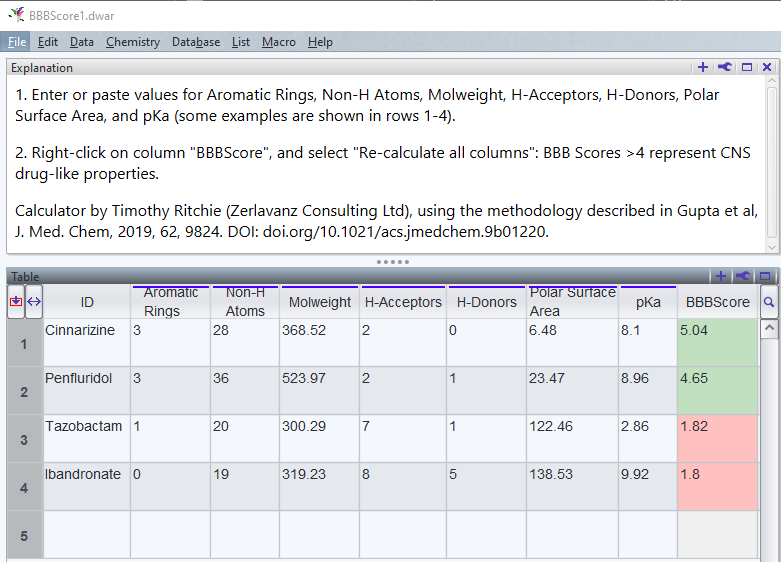
Task: Open the Chemistry menu
Action: point(132,42)
